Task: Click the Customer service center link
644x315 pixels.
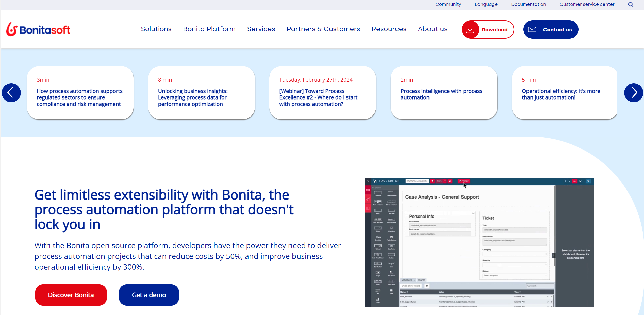Action: pos(588,4)
